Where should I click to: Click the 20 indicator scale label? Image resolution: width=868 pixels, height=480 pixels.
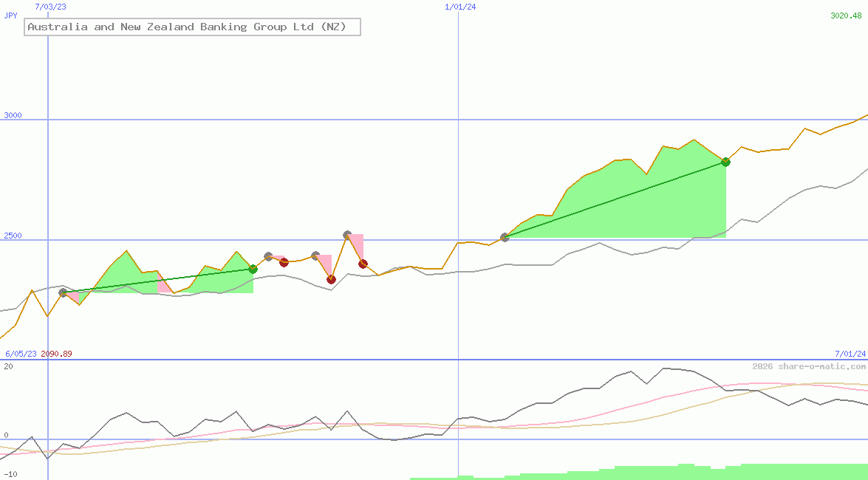[8, 366]
